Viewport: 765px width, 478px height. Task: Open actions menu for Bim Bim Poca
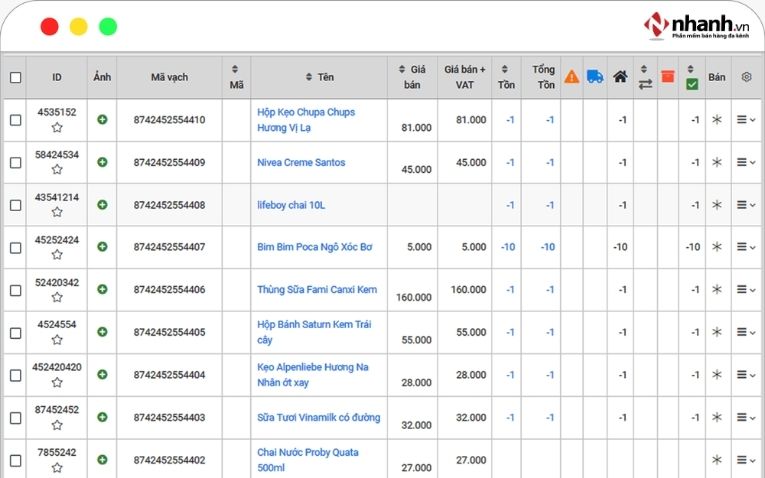(746, 247)
